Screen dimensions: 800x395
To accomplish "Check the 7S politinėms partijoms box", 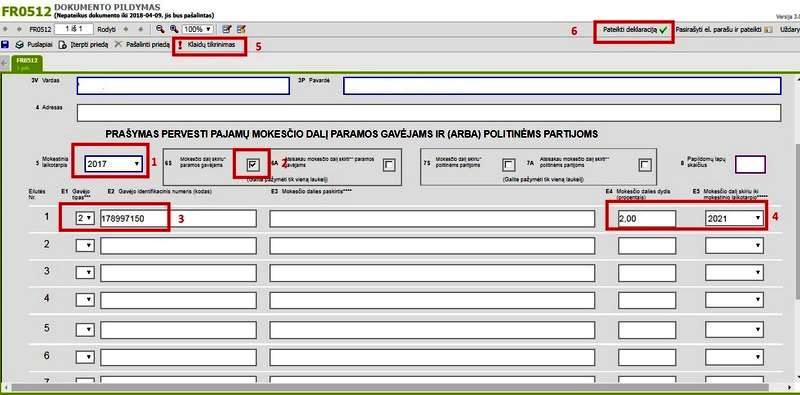I will [x=508, y=164].
